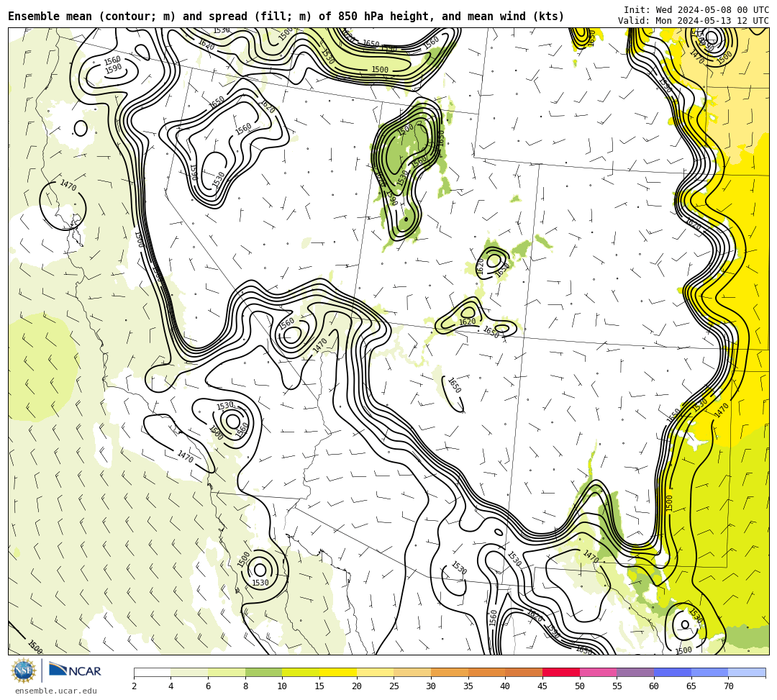Viewport: 777px width, 700px height.
Task: Click the colorbar tick label 70
Action: click(x=728, y=686)
